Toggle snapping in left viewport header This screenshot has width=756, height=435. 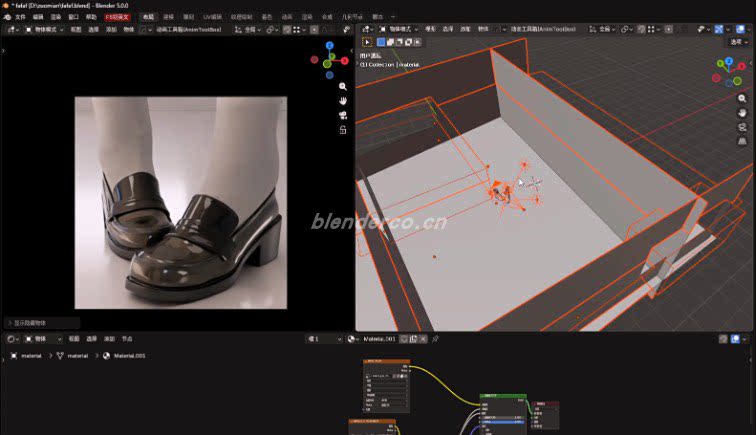[287, 29]
